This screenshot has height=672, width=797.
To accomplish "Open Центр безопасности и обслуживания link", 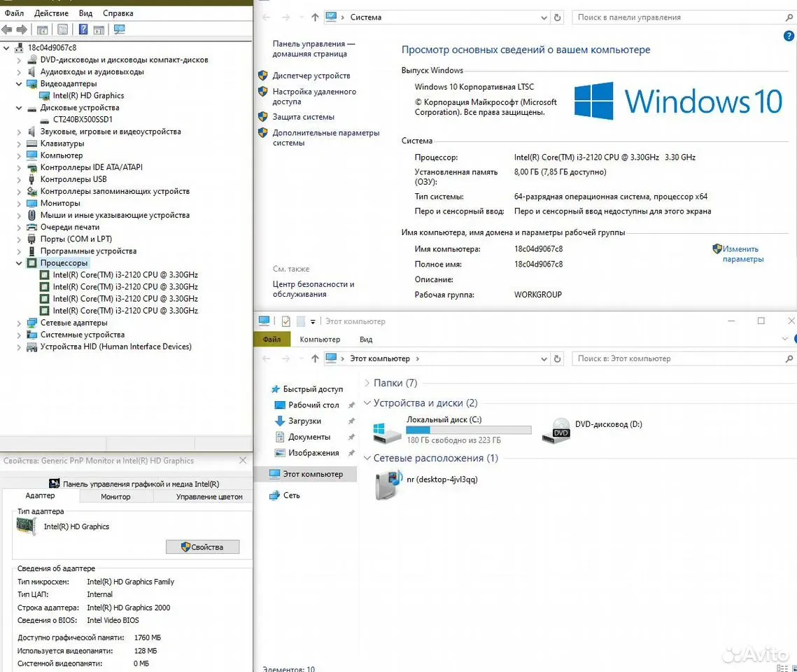I will coord(313,289).
